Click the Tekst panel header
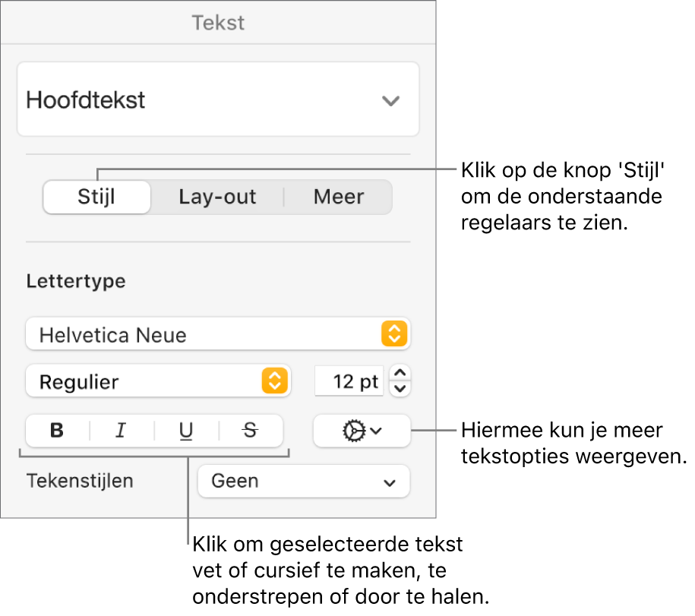695x616 pixels. (x=218, y=23)
